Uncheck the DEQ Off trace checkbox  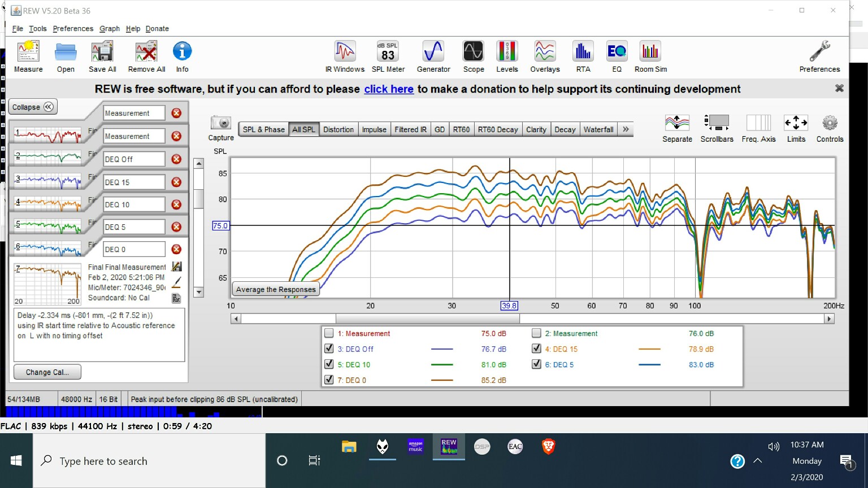pyautogui.click(x=329, y=349)
